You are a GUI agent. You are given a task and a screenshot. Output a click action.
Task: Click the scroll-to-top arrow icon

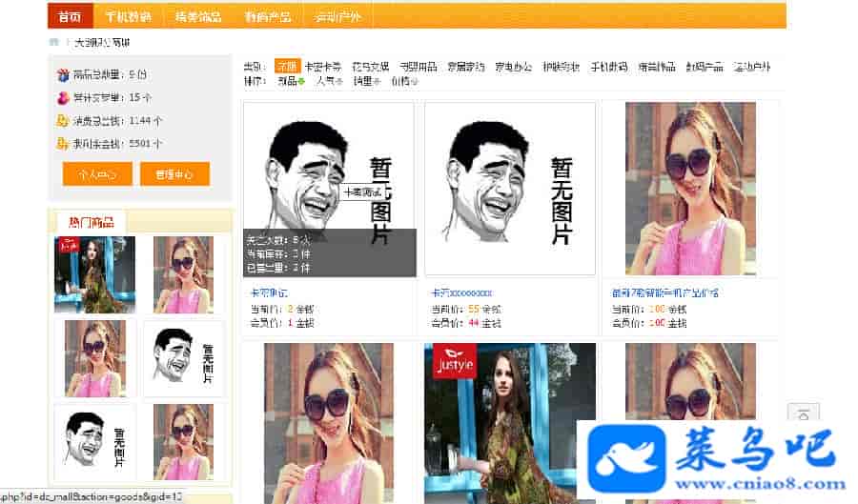pyautogui.click(x=803, y=413)
